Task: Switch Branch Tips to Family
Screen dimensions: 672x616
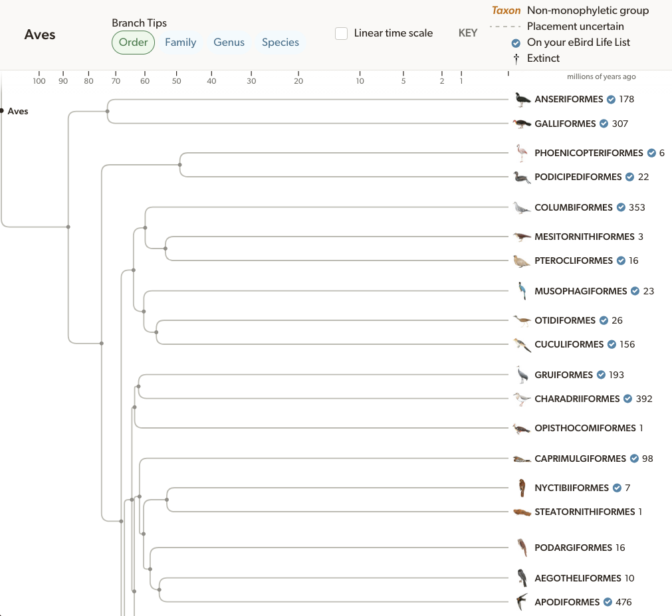Action: pos(181,42)
